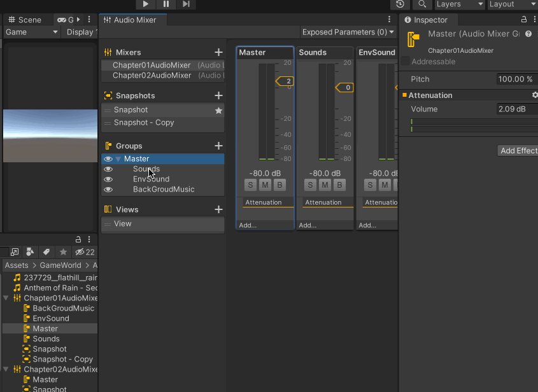
Task: Toggle visibility eye for BackGroudMusic group
Action: 108,190
